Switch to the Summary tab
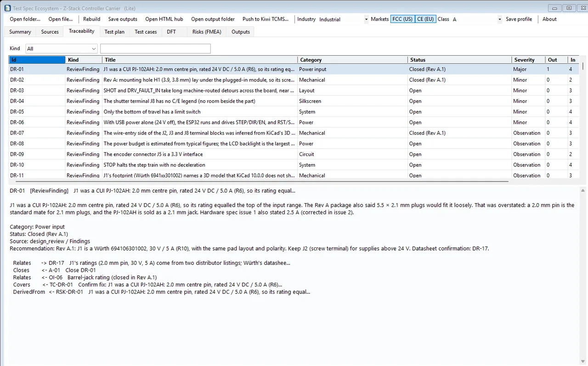This screenshot has height=366, width=588. click(20, 32)
